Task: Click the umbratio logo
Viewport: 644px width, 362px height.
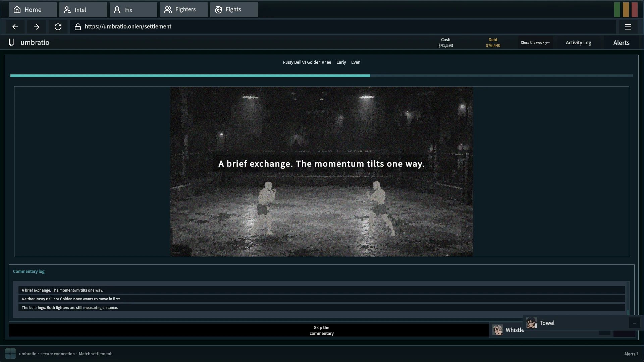Action: (x=11, y=42)
